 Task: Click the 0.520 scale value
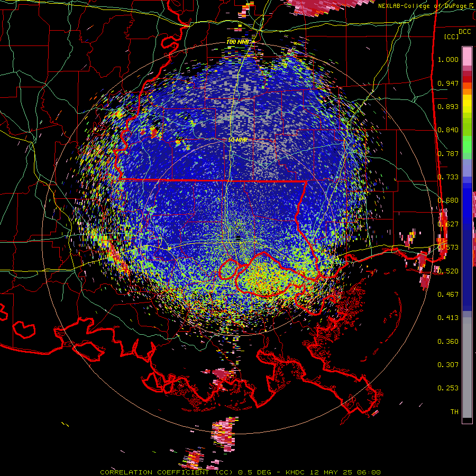tap(448, 271)
